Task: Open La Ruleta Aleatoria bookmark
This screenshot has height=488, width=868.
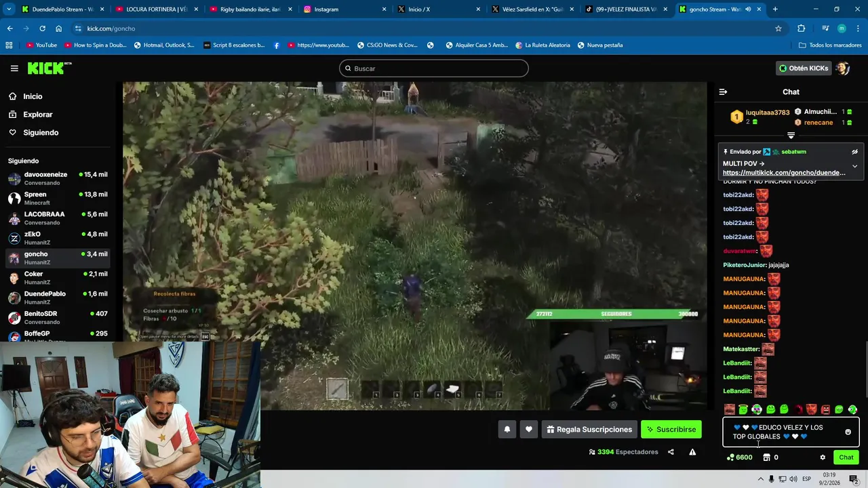Action: pyautogui.click(x=542, y=45)
